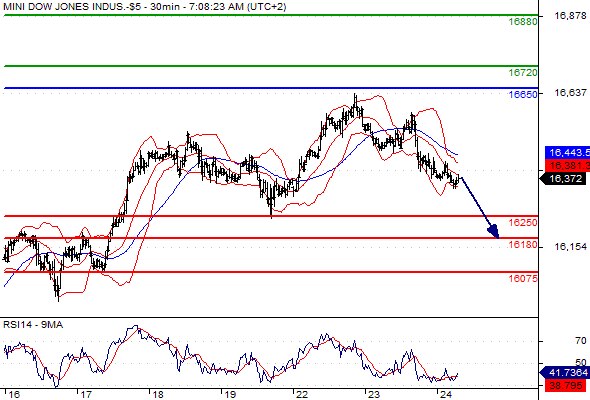Click date 17 on the time axis
Viewport: 590px width, 400px height.
coord(86,395)
